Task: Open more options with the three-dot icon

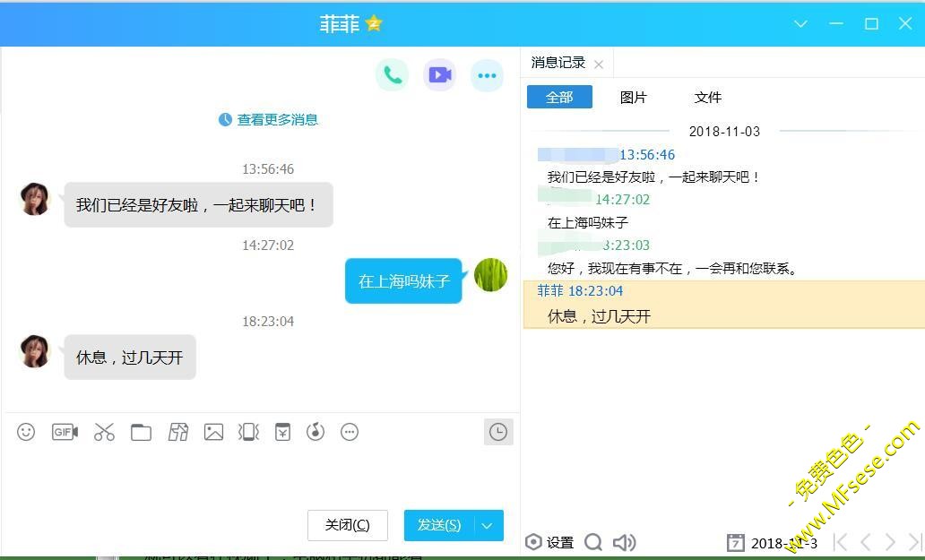Action: [x=487, y=75]
